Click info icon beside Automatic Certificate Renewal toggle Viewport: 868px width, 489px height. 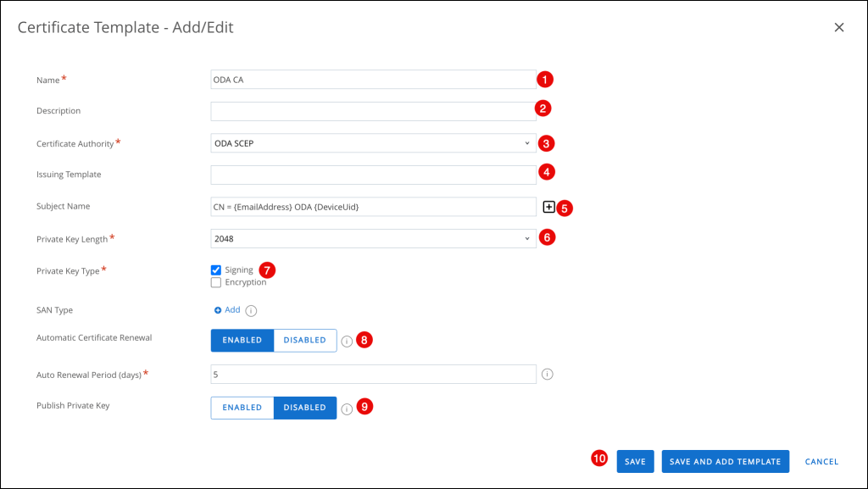click(347, 341)
